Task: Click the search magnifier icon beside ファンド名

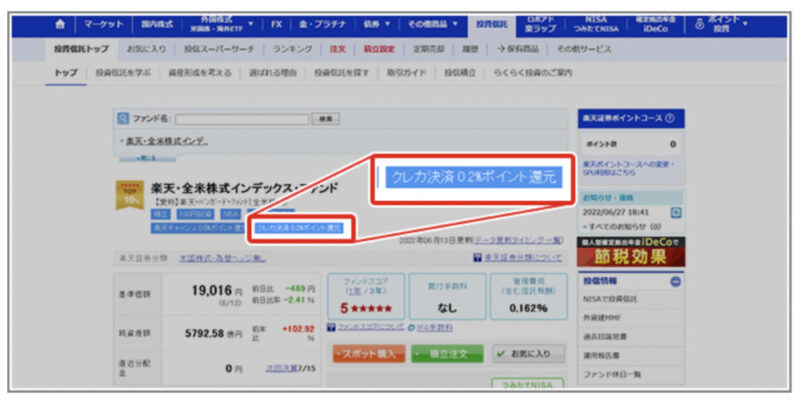Action: pos(123,118)
